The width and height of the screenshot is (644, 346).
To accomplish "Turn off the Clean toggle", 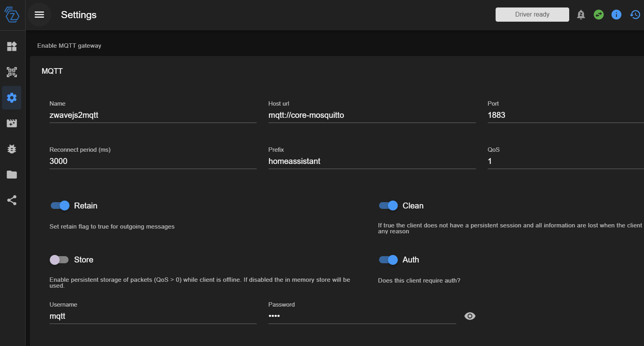I will tap(389, 206).
